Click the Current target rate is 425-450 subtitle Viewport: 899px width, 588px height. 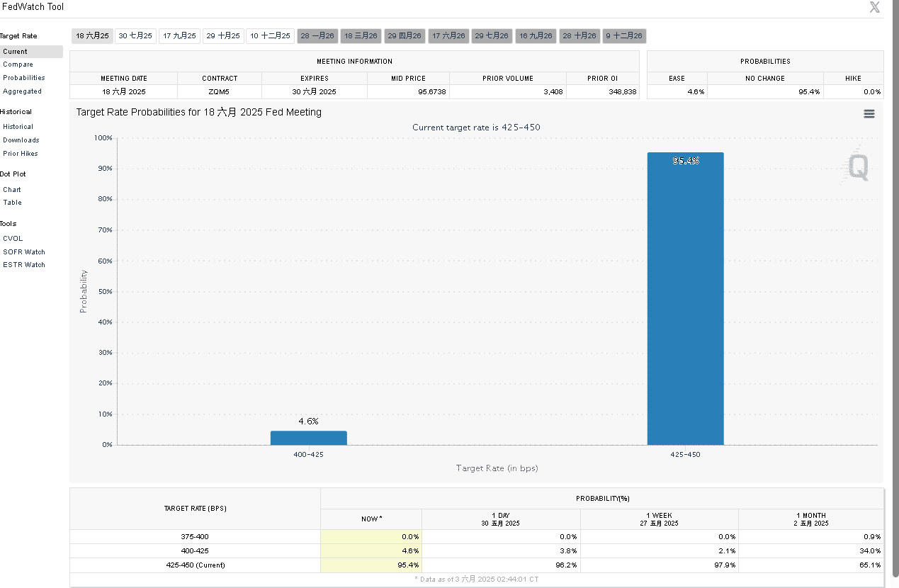tap(477, 128)
